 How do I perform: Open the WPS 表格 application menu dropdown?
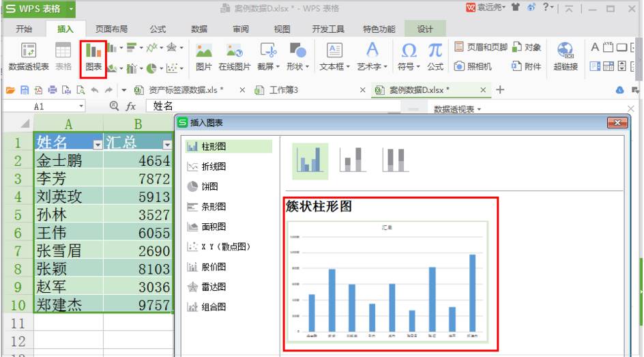pyautogui.click(x=71, y=9)
